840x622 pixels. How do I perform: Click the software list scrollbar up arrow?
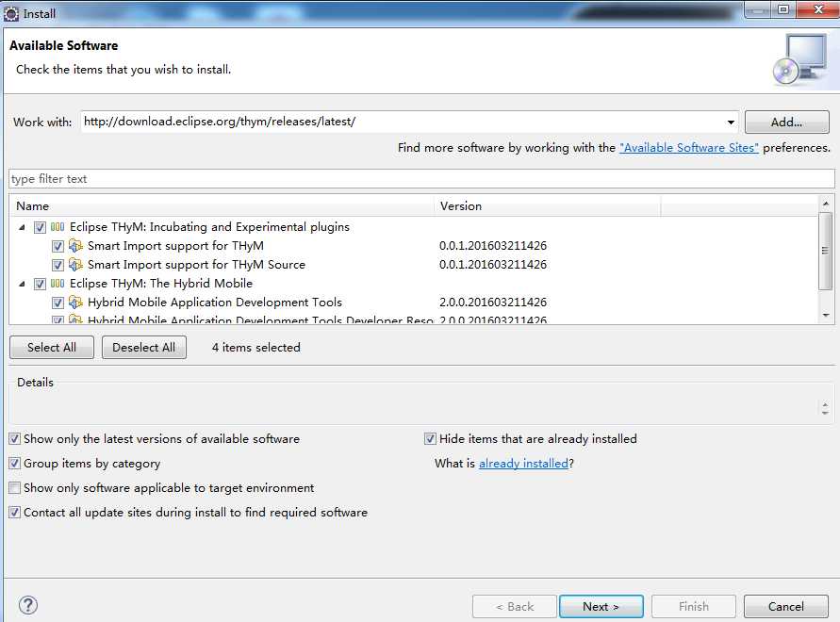[826, 204]
